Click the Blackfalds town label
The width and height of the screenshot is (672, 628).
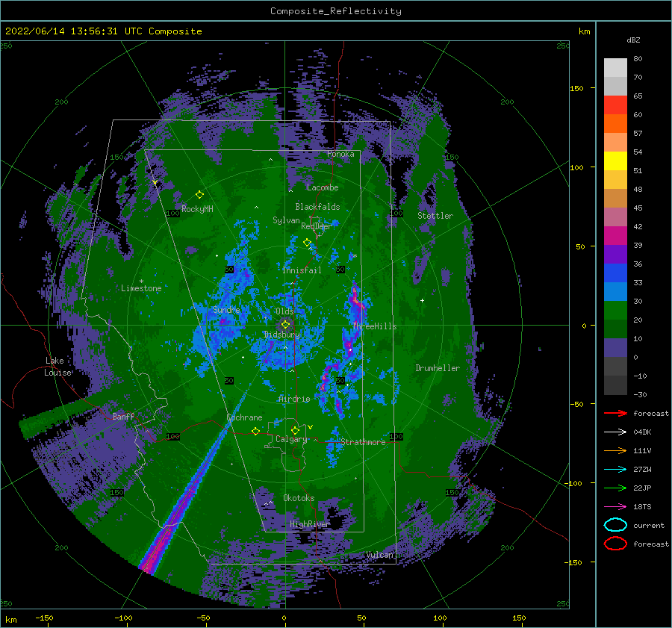point(317,207)
